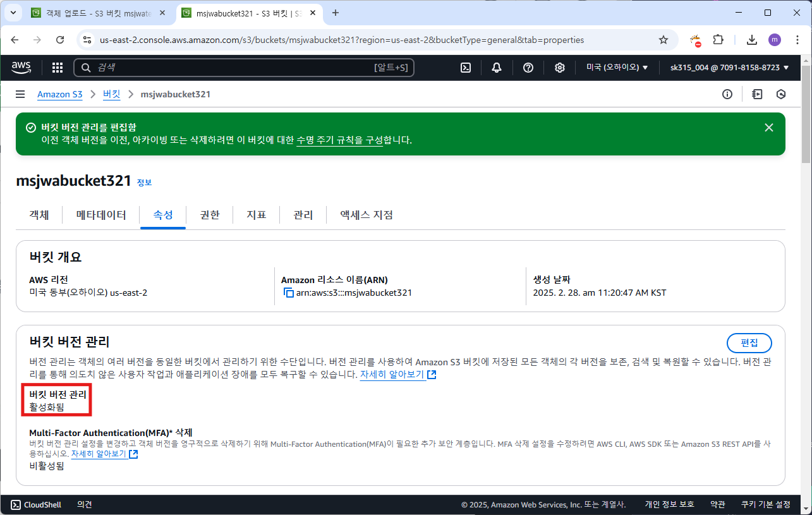Close the msjwabucket321 browser tab
The height and width of the screenshot is (515, 812).
314,13
